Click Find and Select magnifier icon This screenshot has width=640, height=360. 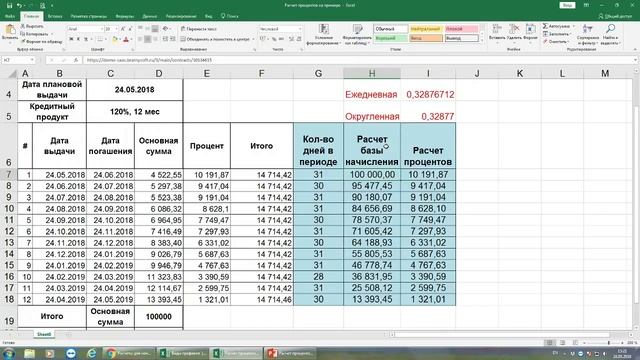pyautogui.click(x=611, y=29)
